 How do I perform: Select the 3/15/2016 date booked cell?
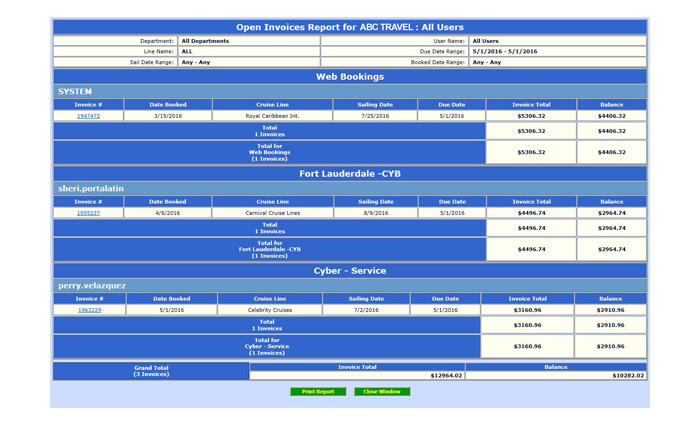click(168, 116)
